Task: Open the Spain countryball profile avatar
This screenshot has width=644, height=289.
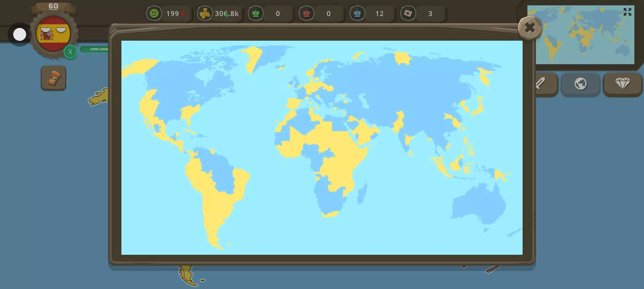Action: coord(53,34)
